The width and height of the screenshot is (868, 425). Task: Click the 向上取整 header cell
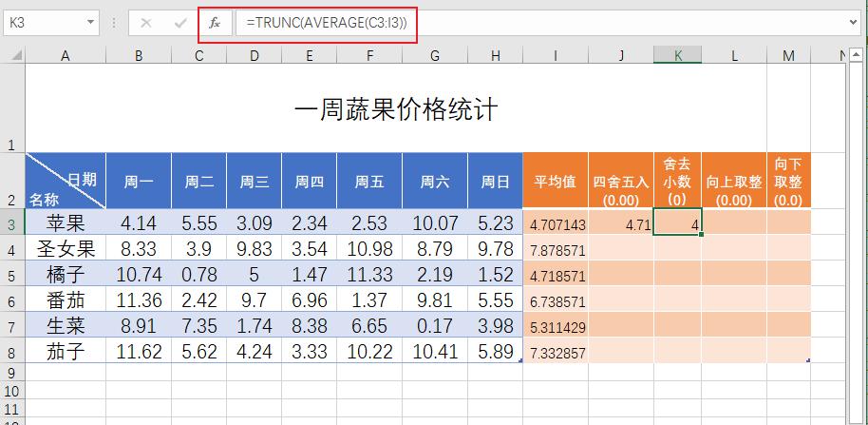coord(734,181)
